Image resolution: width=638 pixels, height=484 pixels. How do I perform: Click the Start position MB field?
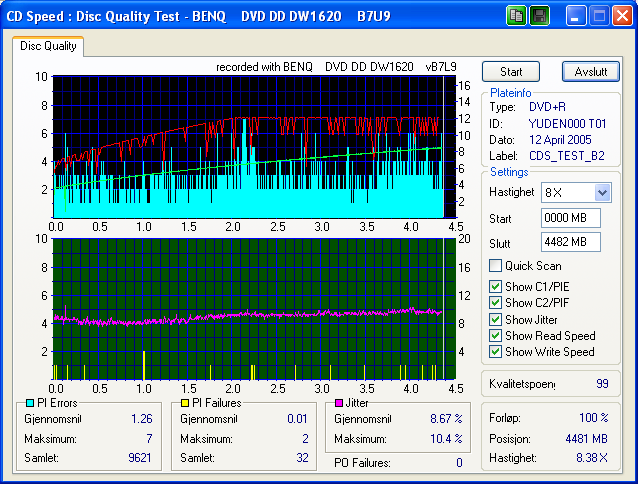570,217
